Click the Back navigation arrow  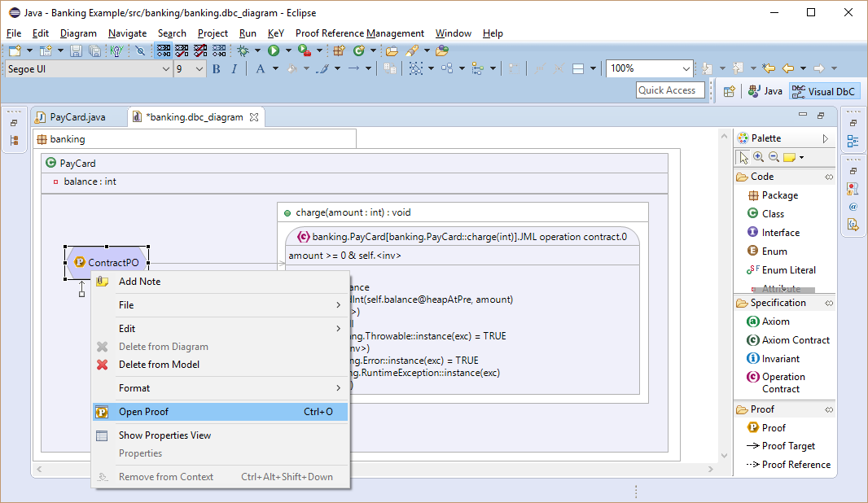pos(787,68)
